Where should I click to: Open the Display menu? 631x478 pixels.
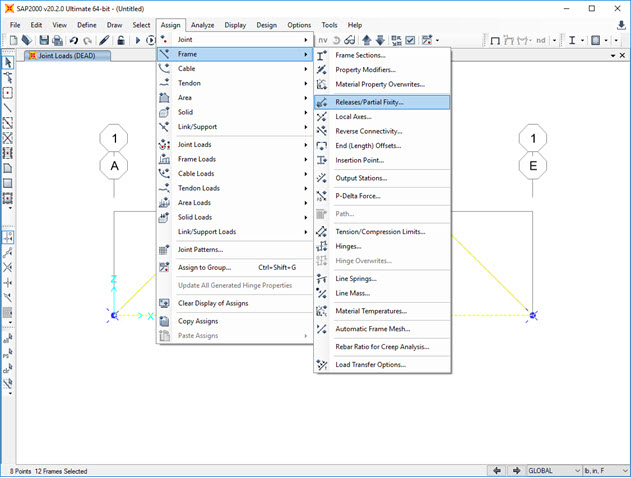point(235,25)
